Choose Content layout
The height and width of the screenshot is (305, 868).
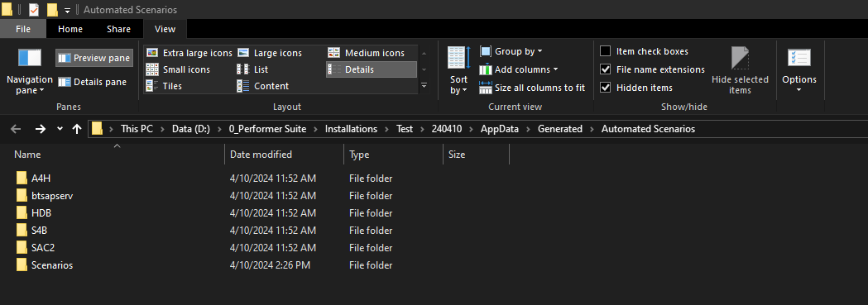[263, 86]
